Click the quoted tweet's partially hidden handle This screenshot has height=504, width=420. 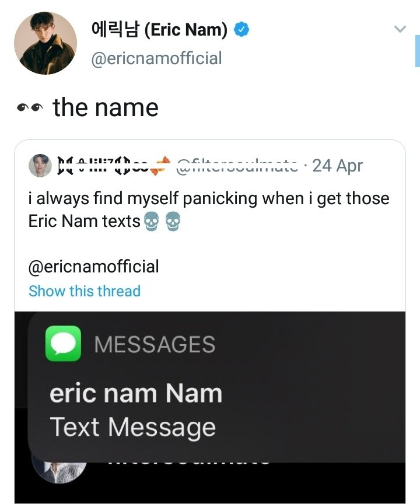click(237, 166)
